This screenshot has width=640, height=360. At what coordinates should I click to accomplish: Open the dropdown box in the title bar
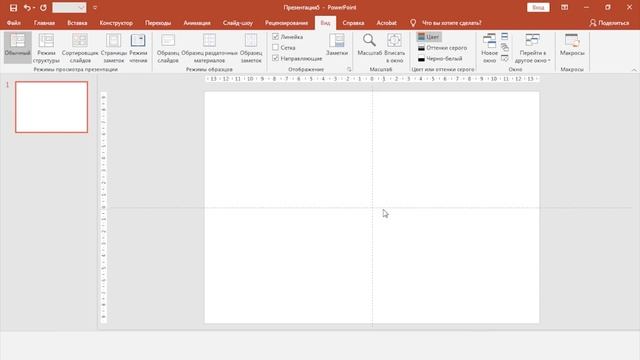[x=69, y=8]
